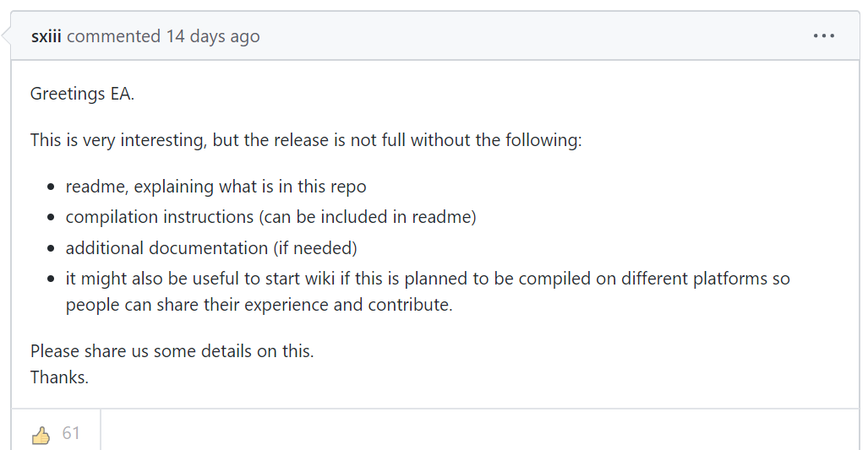The height and width of the screenshot is (450, 868).
Task: Click the bullet dot before "additional documentation"
Action: point(51,249)
